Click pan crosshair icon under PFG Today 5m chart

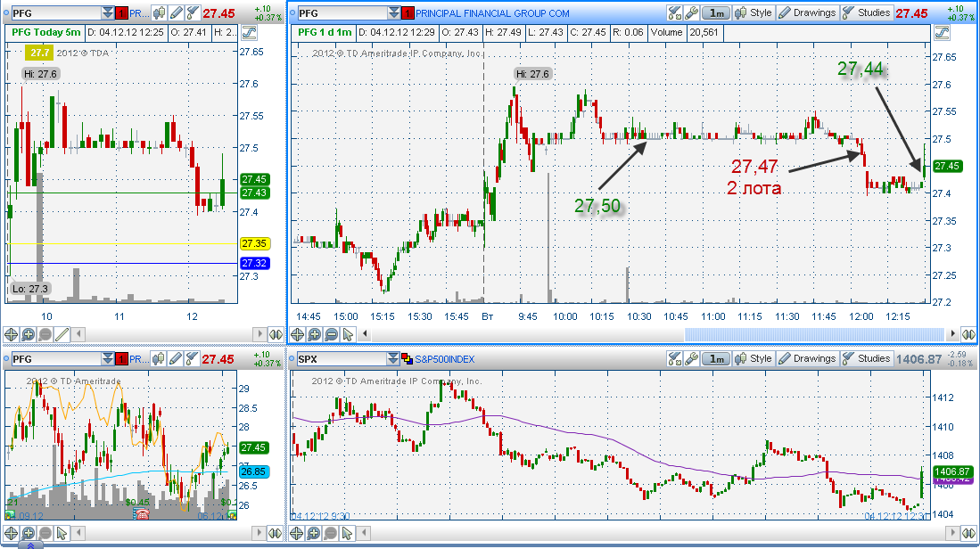point(11,334)
